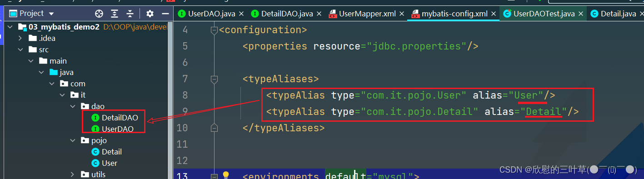Click the Collapse All icon in Project panel
This screenshot has height=179, width=644.
(x=130, y=14)
